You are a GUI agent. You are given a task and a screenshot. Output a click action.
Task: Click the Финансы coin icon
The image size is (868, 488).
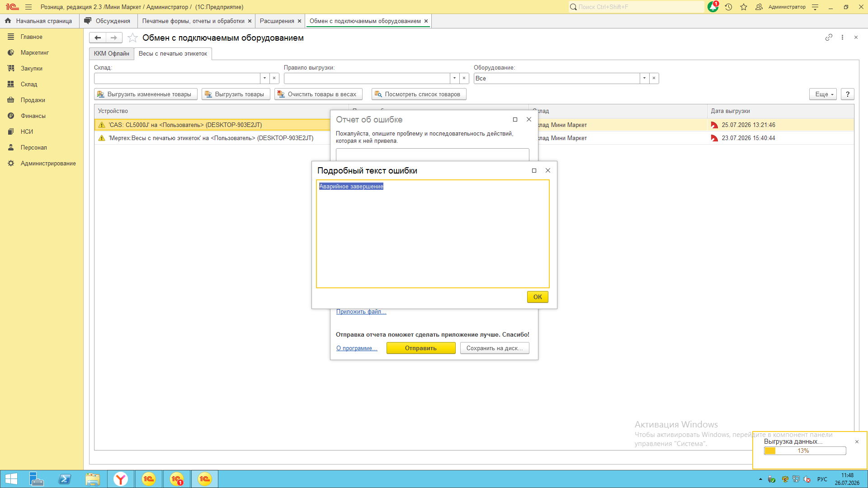point(11,116)
